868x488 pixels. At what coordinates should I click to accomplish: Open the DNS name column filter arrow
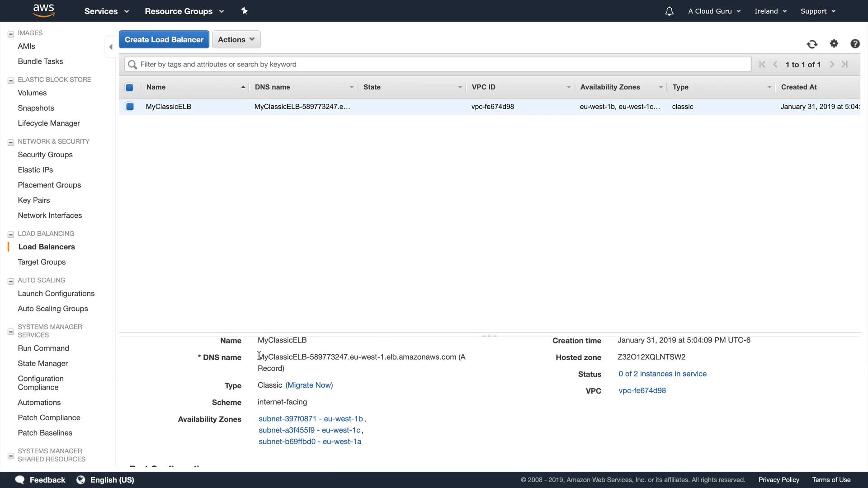coord(351,87)
